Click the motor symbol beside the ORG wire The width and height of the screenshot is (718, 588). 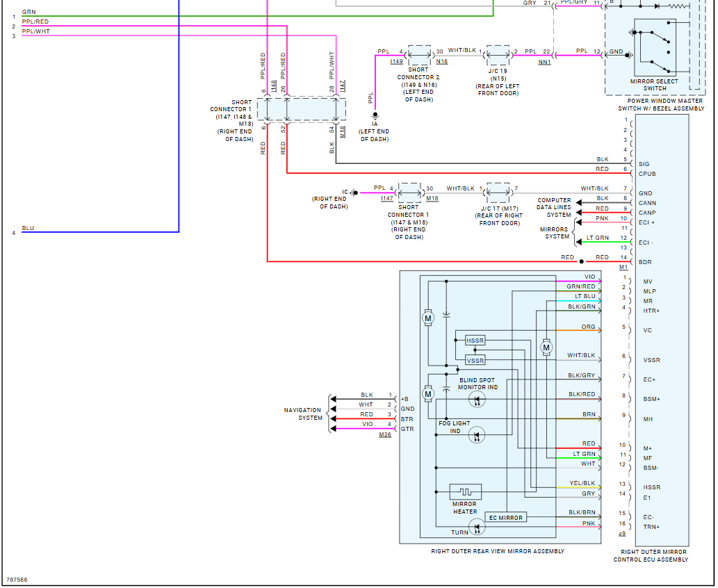pos(546,348)
